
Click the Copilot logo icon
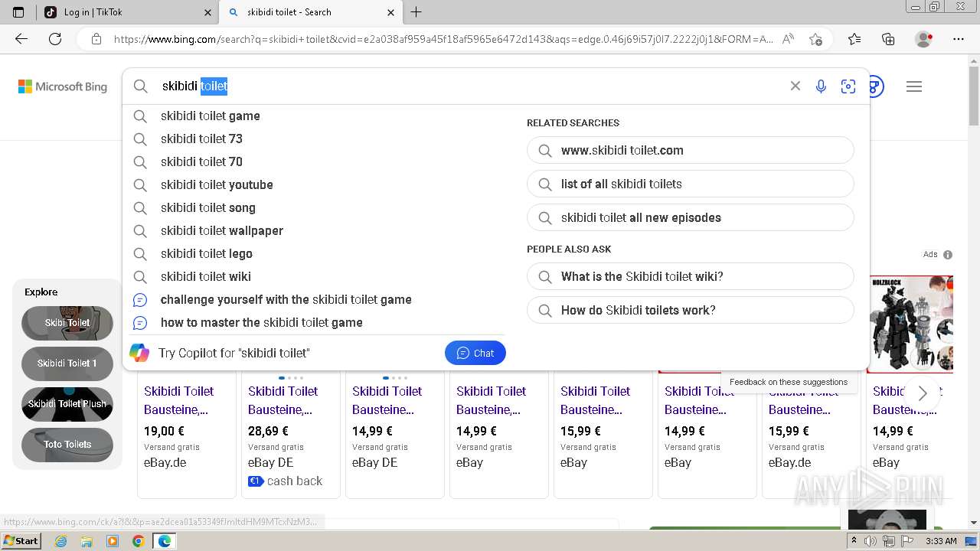[139, 353]
